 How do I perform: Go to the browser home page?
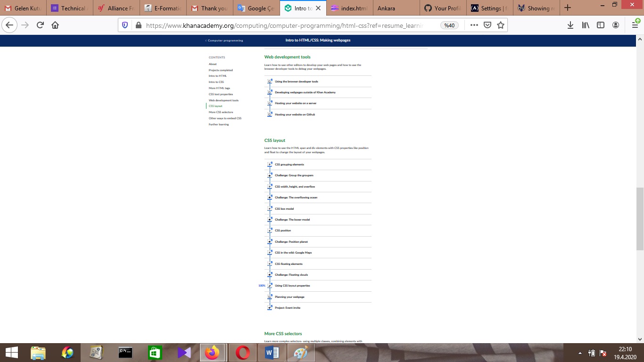coord(55,25)
